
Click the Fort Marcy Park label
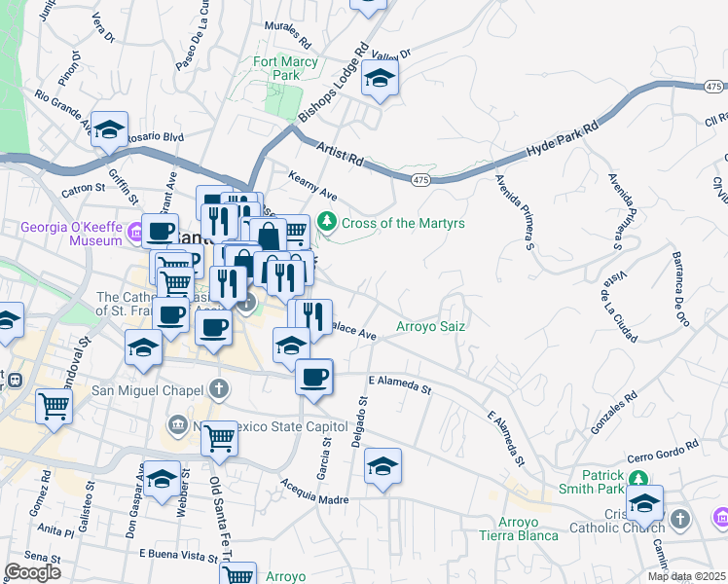[x=284, y=68]
